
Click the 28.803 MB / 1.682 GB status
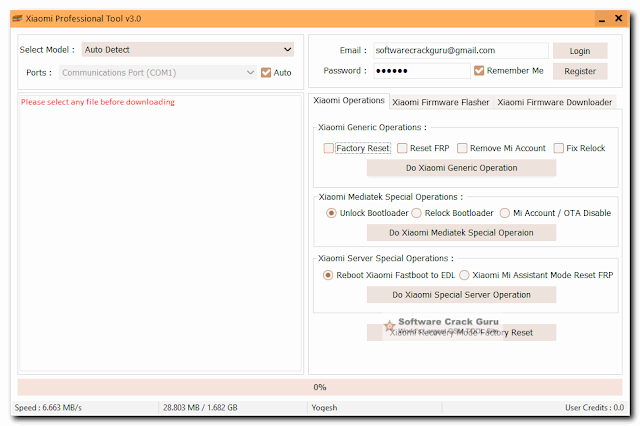200,407
